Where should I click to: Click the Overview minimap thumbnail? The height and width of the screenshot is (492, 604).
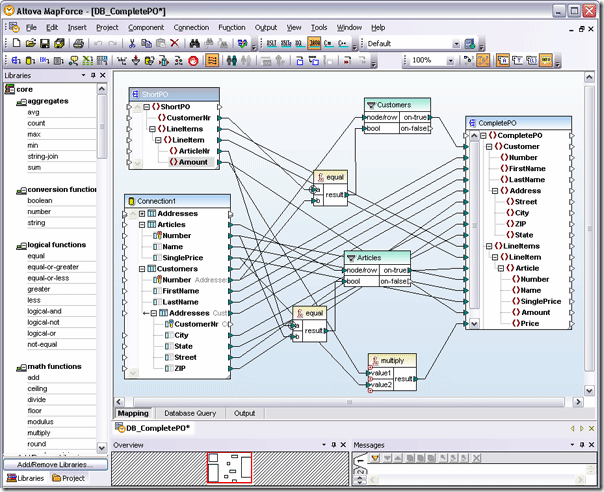228,468
